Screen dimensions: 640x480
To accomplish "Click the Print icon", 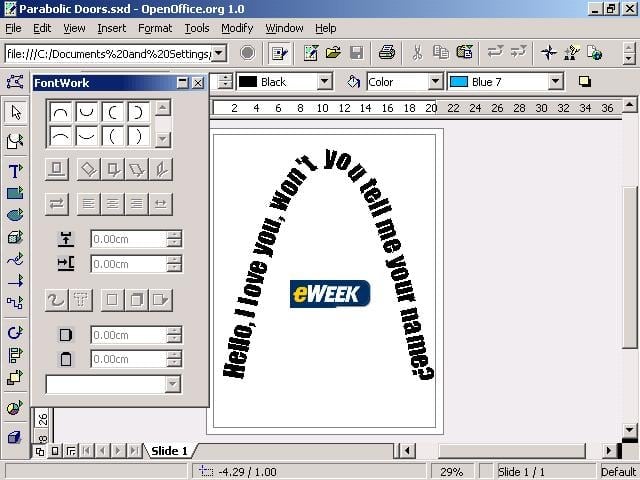I will pyautogui.click(x=387, y=53).
